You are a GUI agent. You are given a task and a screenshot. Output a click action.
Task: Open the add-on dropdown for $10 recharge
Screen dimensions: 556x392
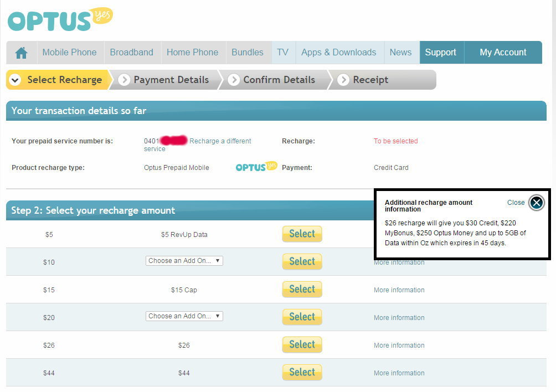[184, 261]
